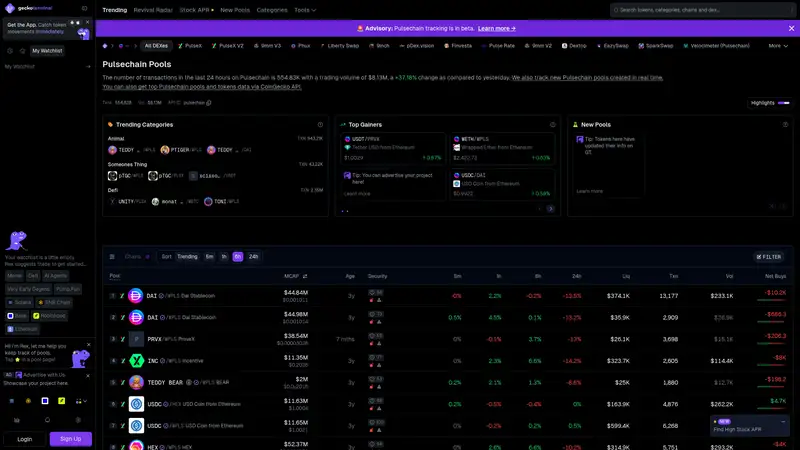This screenshot has width=800, height=450.
Task: Click the star watchlist icon beside My Watchlist
Action: click(x=22, y=51)
